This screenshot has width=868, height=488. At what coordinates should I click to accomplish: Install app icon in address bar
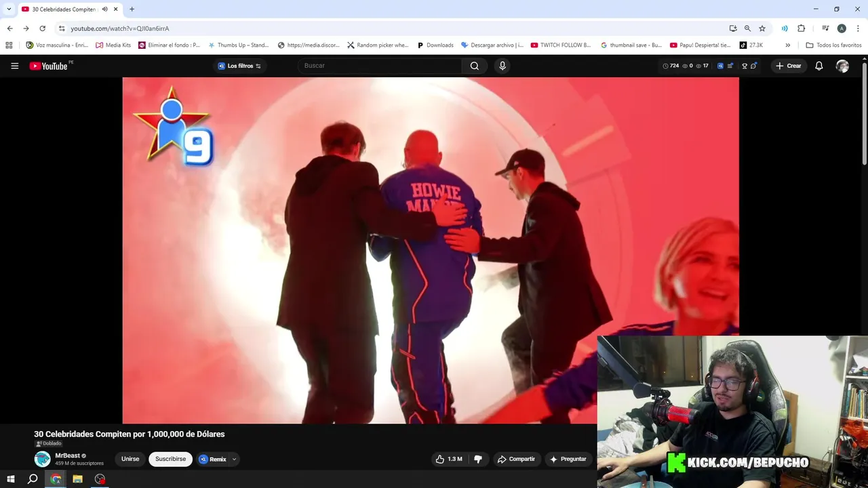click(x=733, y=28)
